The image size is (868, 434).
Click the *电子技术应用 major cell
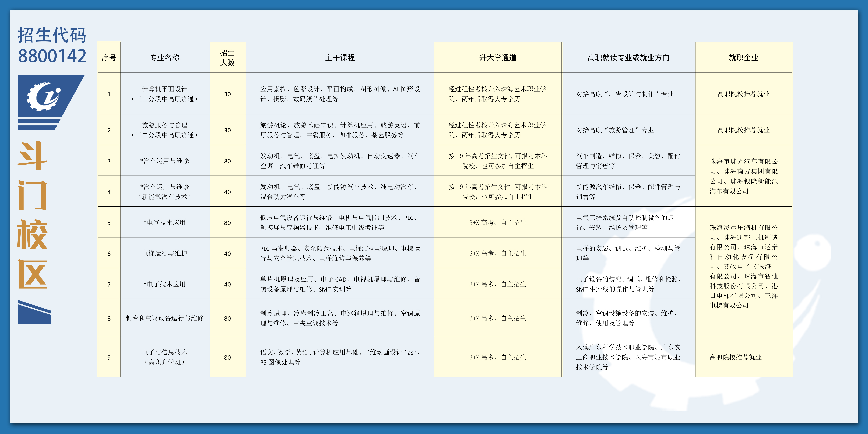(164, 284)
